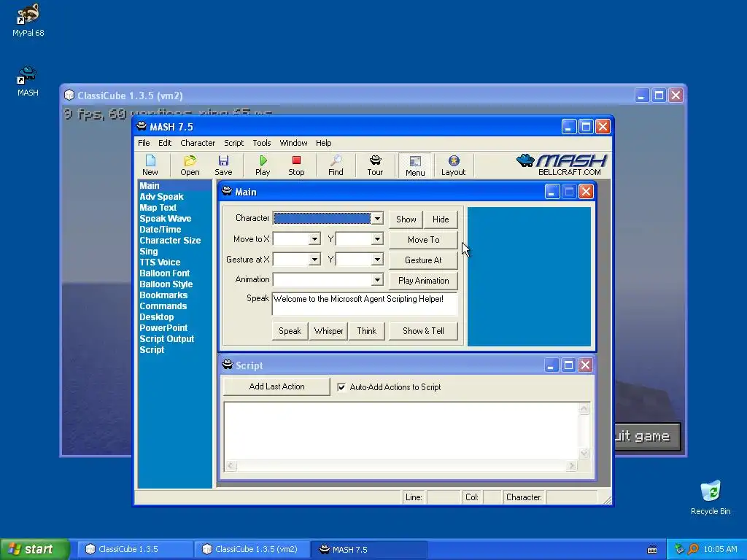
Task: Select Balloon Style in the sidebar
Action: 166,284
